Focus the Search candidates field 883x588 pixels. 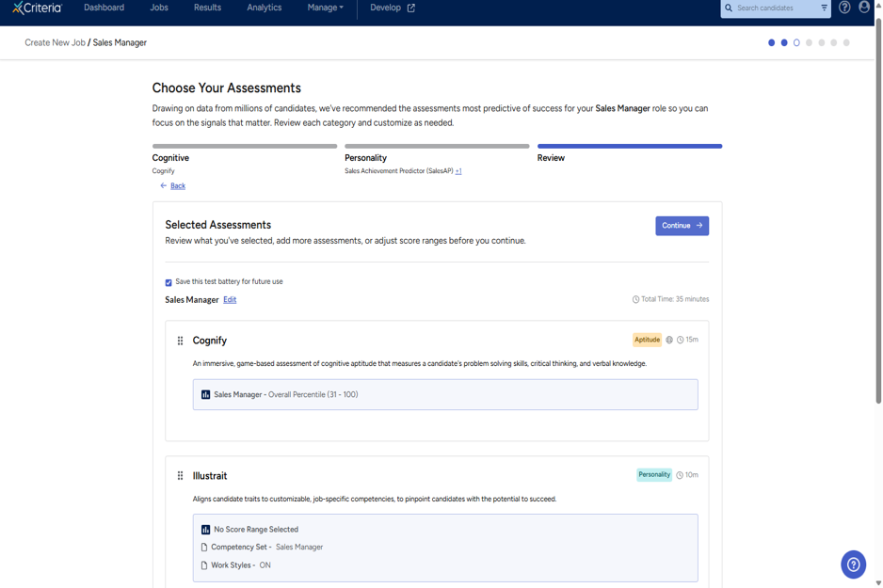[x=775, y=8]
